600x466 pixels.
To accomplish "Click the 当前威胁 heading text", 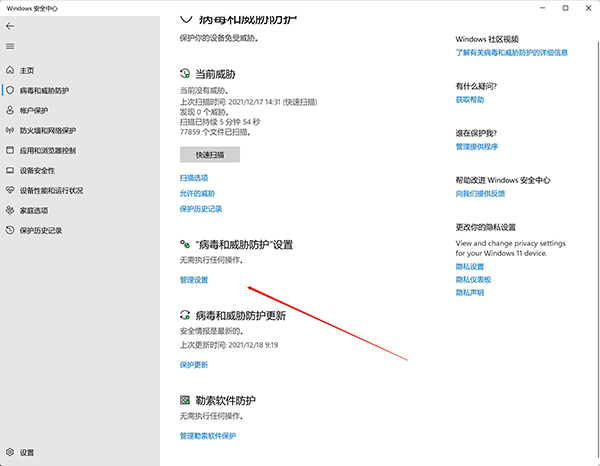I will click(215, 74).
